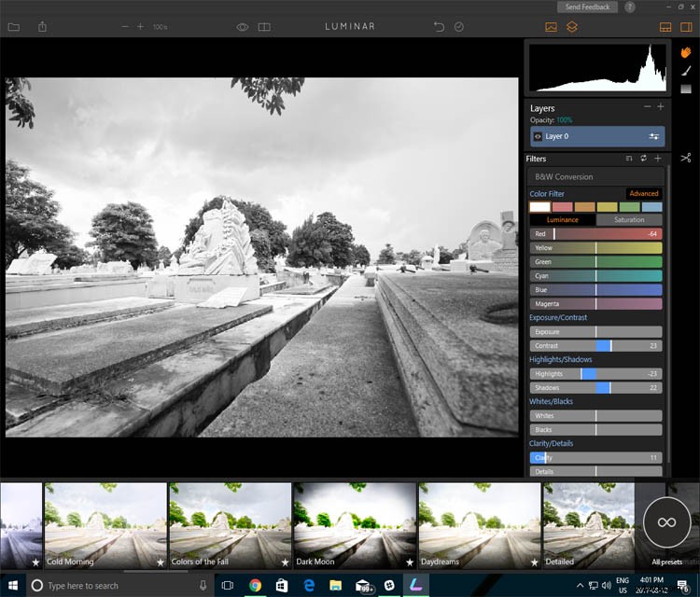Adjust the Red luminance slider
The image size is (700, 597).
click(596, 234)
